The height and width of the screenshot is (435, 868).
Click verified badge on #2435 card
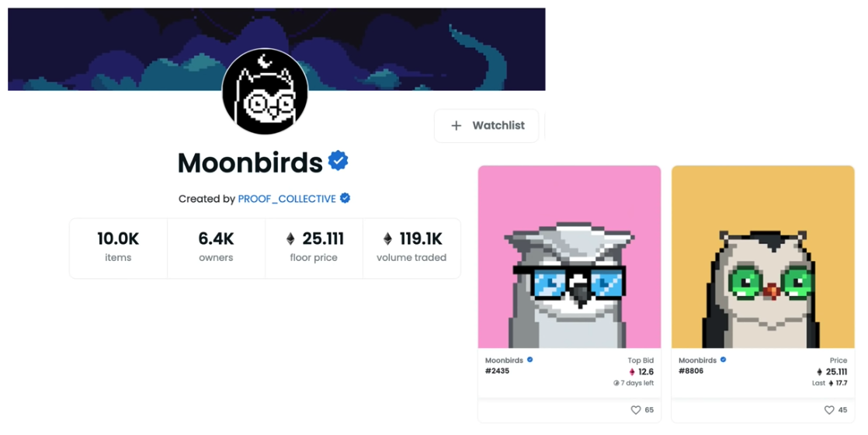(529, 360)
